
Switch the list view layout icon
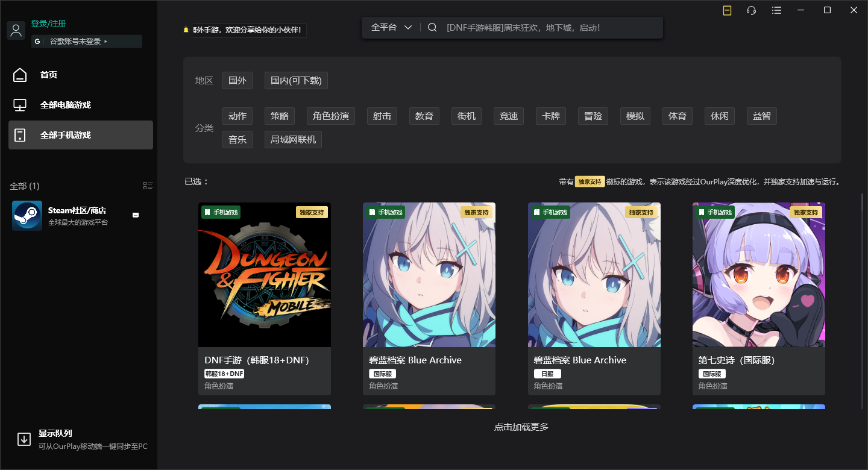148,186
